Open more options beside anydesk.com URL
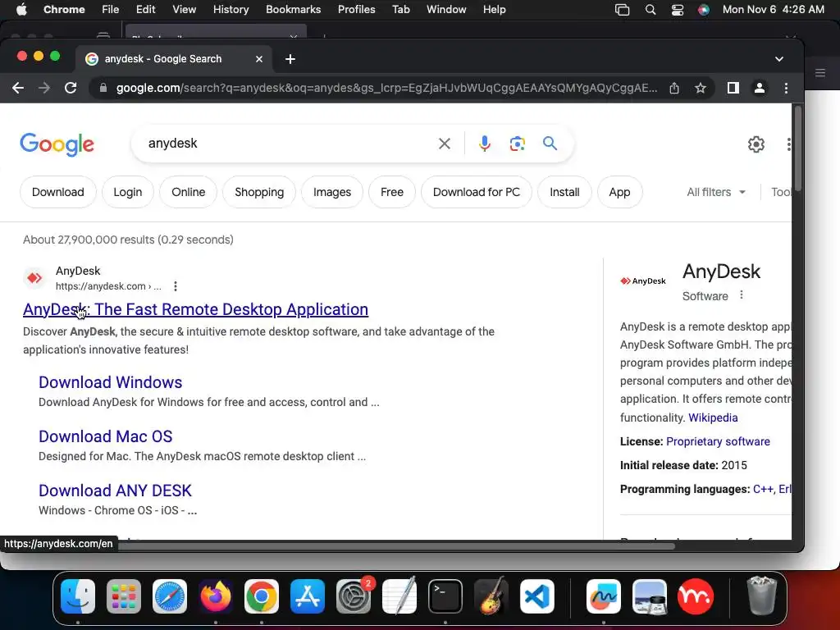 coord(176,286)
